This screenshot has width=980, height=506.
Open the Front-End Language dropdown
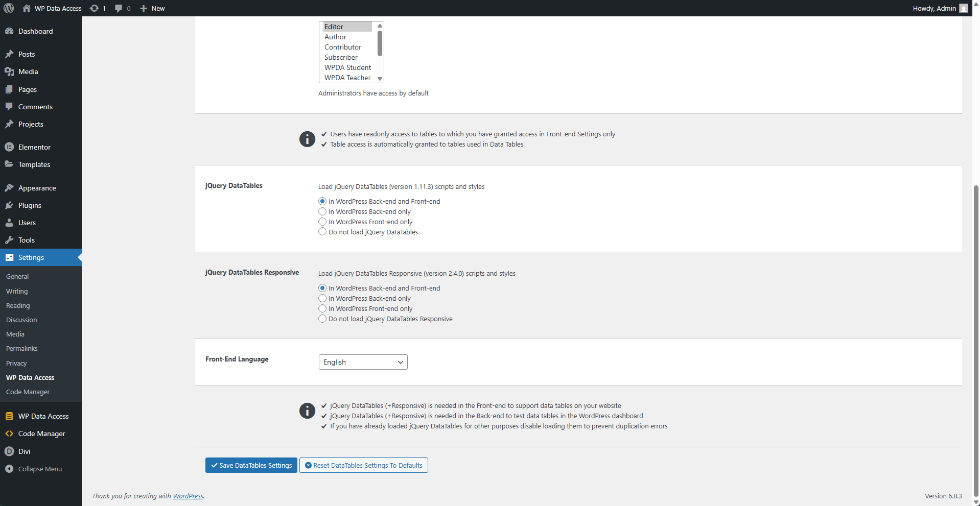point(363,362)
